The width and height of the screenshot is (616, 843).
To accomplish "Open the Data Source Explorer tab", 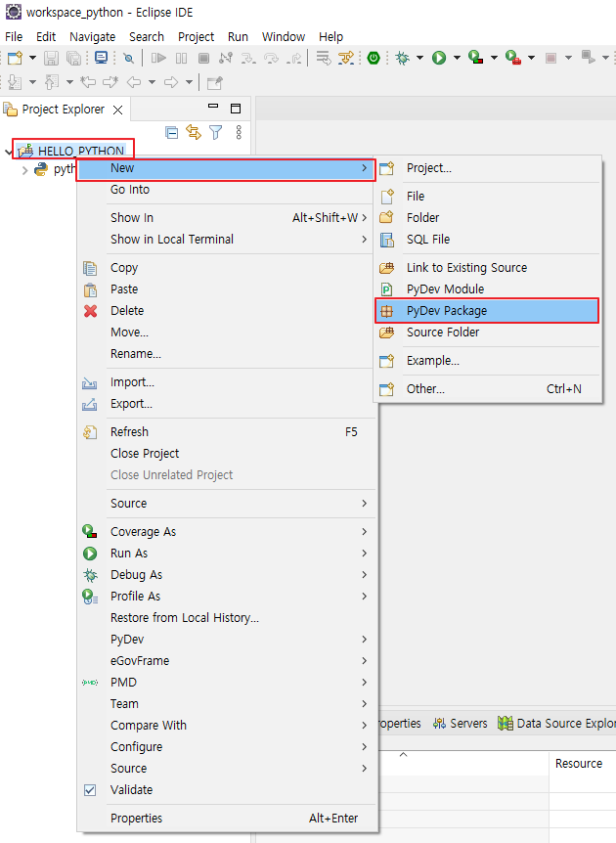I will click(x=556, y=723).
